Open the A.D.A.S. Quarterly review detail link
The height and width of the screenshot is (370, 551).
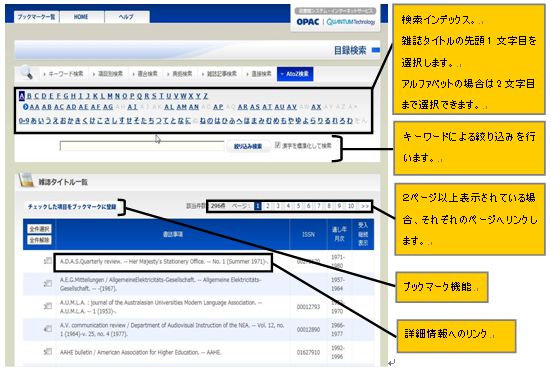click(x=163, y=261)
